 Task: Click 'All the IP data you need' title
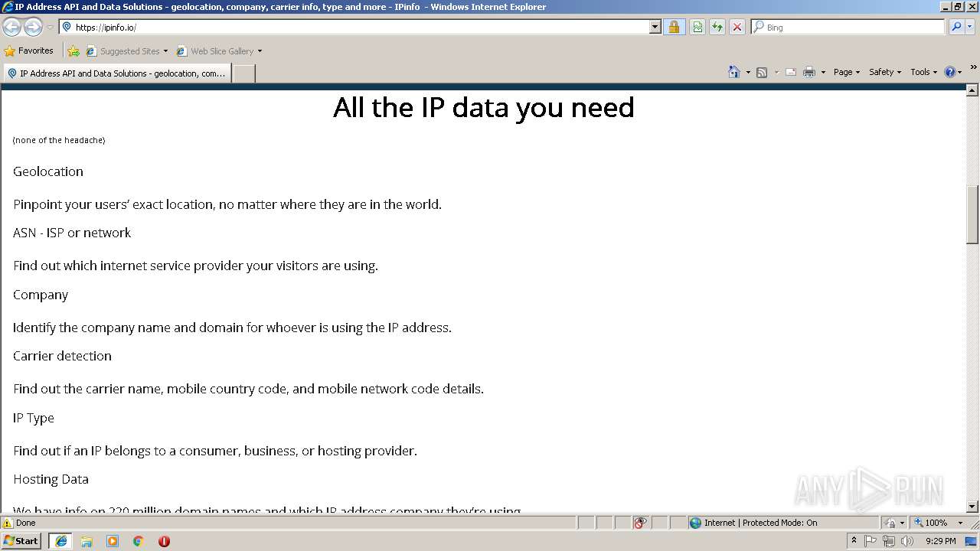[484, 107]
